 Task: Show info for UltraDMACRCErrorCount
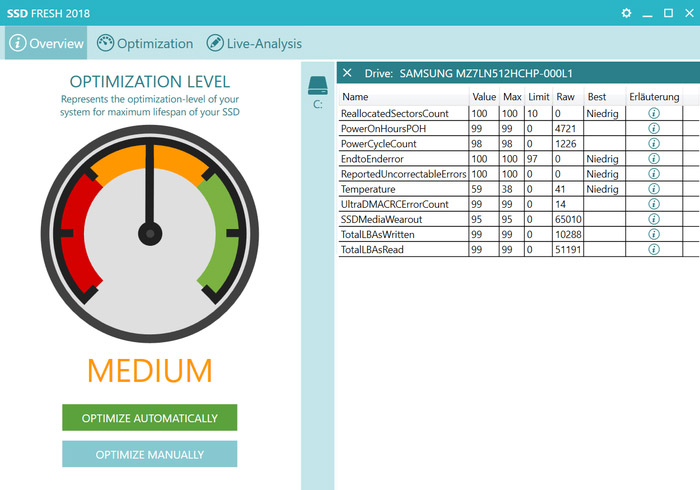654,204
